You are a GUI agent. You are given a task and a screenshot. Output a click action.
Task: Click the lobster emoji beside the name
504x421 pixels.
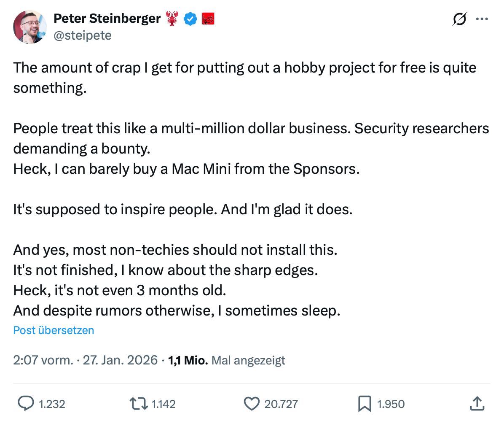(172, 18)
